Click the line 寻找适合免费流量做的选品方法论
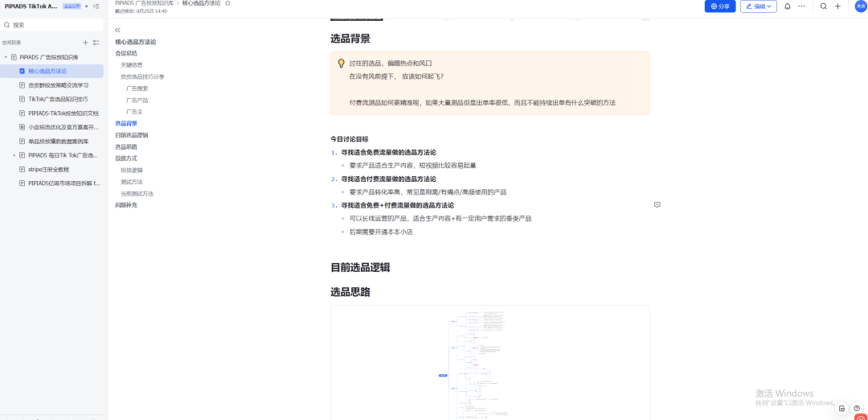This screenshot has height=420, width=868. pos(389,152)
